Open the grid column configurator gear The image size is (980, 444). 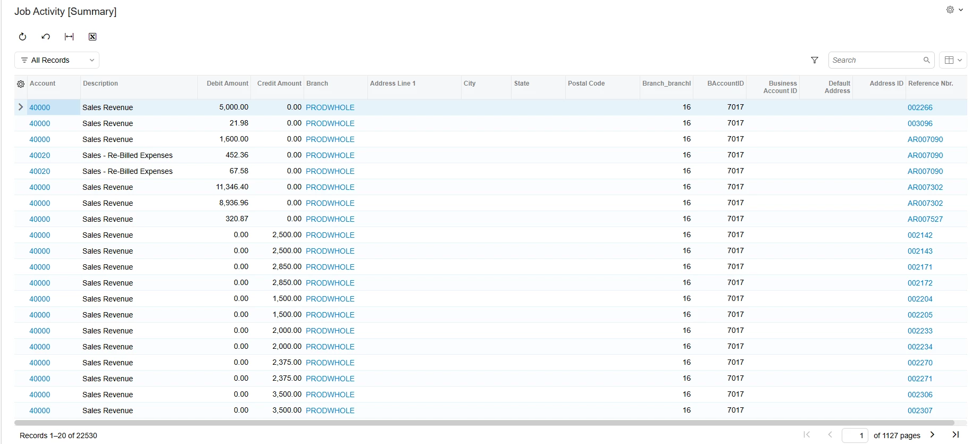point(21,84)
